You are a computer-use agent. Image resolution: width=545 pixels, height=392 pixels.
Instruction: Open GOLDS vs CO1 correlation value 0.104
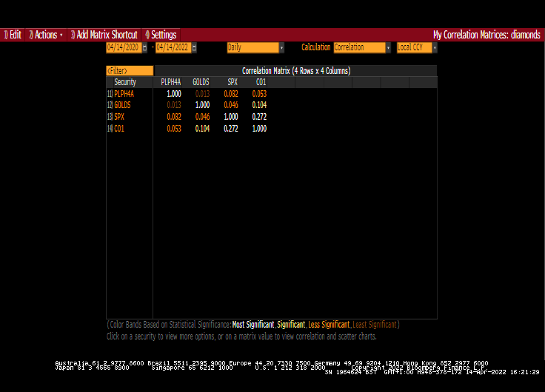259,105
